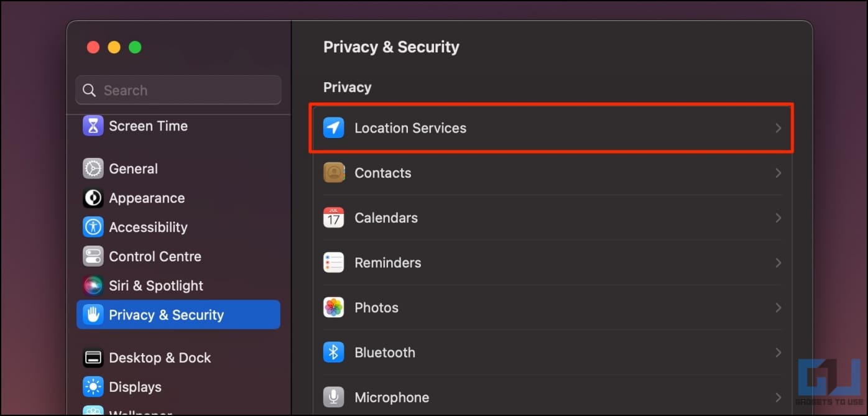Click the Location Services arrow icon

click(334, 128)
